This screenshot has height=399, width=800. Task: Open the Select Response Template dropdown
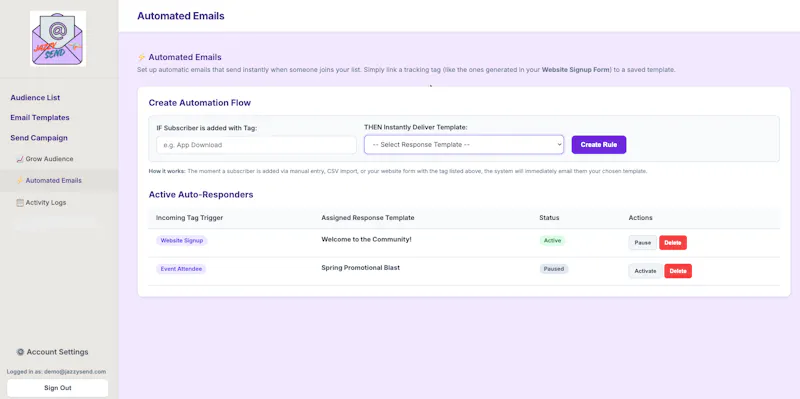click(x=464, y=144)
